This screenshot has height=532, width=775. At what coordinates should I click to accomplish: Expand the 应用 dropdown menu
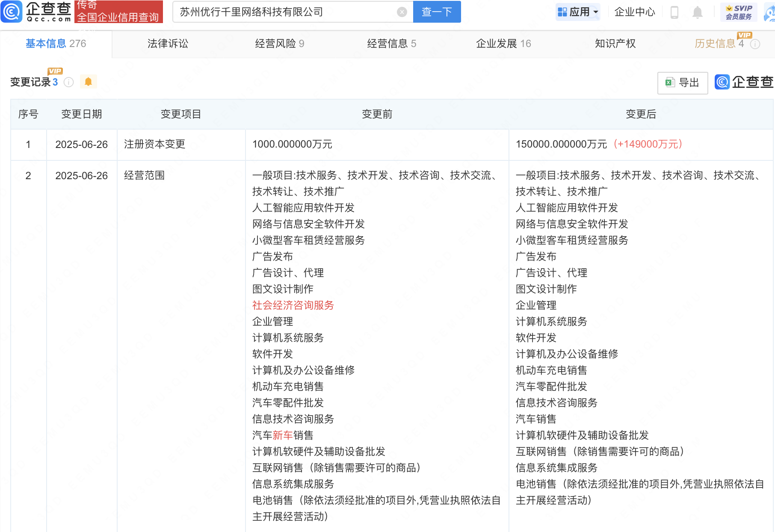click(578, 12)
